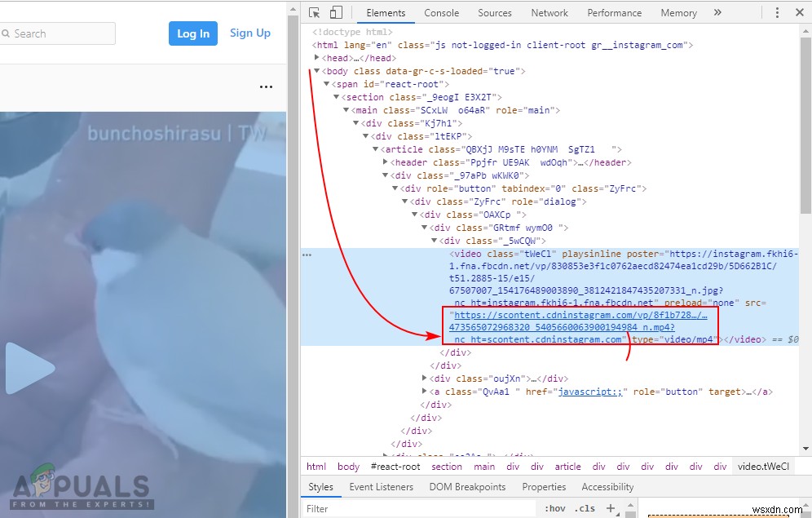Collapse the div _5wCQW node
The height and width of the screenshot is (518, 812).
435,241
